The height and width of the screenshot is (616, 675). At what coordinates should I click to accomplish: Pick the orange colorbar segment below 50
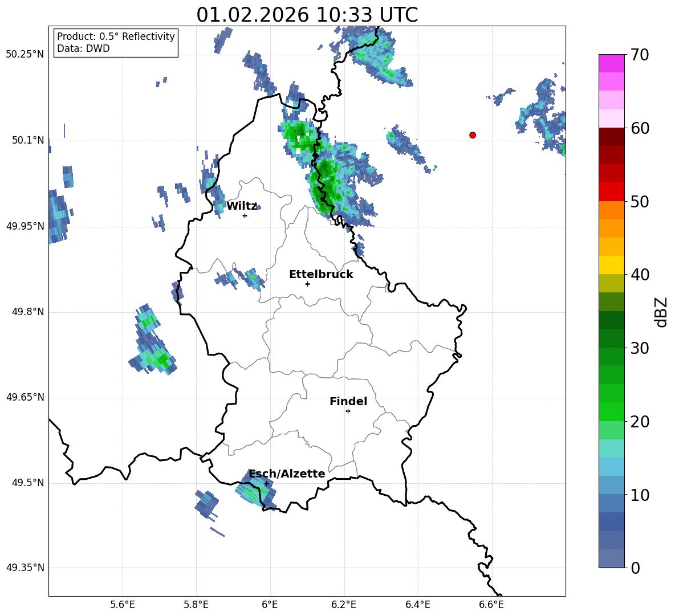[611, 210]
